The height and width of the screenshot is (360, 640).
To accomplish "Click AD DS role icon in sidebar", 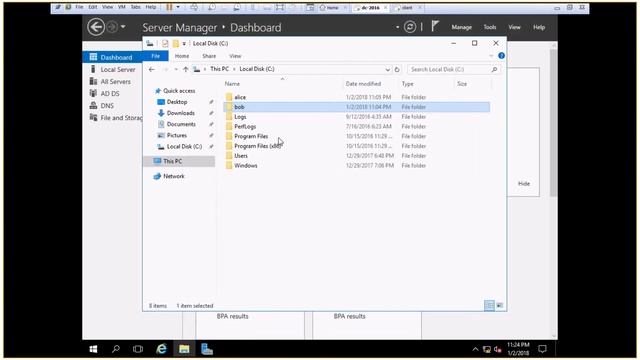I will (x=93, y=93).
